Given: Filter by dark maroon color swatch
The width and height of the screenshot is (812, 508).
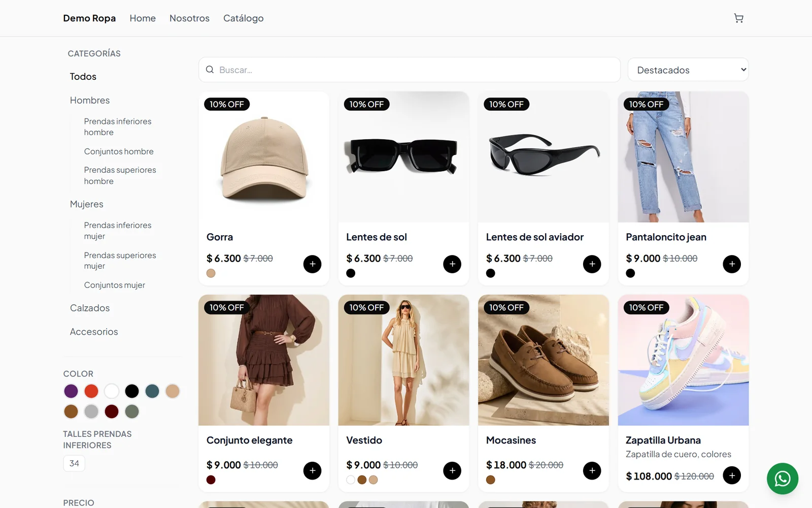Looking at the screenshot, I should (112, 411).
